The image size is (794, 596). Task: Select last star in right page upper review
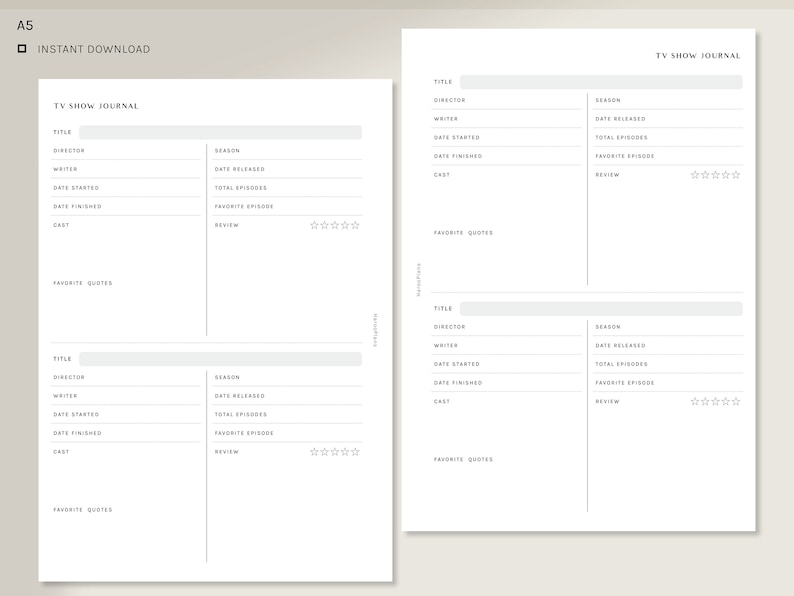point(736,175)
